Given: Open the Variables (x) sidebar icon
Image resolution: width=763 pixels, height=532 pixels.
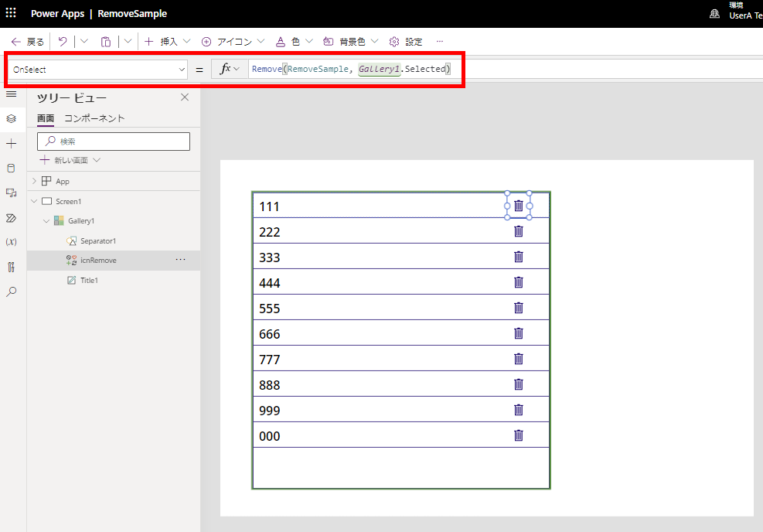Looking at the screenshot, I should 11,242.
